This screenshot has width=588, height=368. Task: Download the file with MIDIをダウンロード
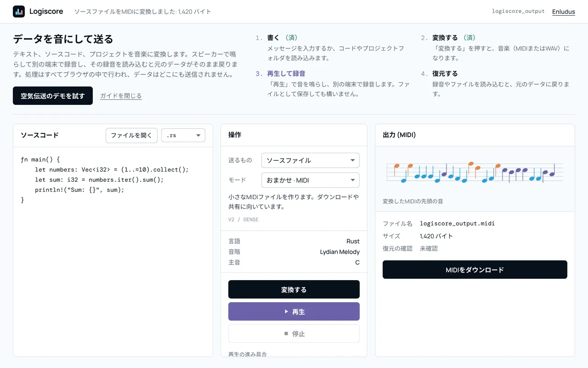pos(475,270)
